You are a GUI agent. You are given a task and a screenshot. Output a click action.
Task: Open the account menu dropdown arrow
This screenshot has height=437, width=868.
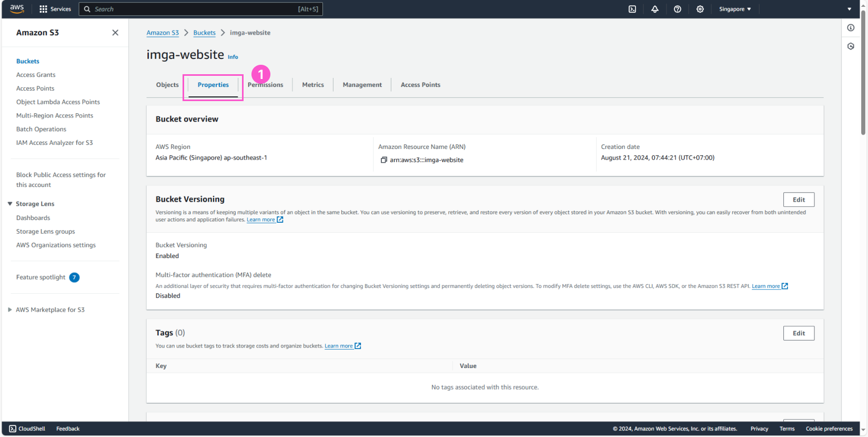849,9
